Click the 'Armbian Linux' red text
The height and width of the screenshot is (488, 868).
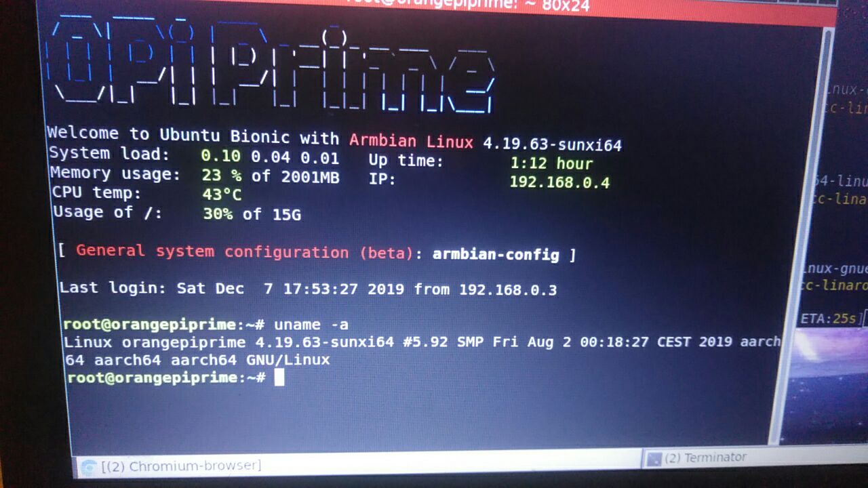point(411,141)
